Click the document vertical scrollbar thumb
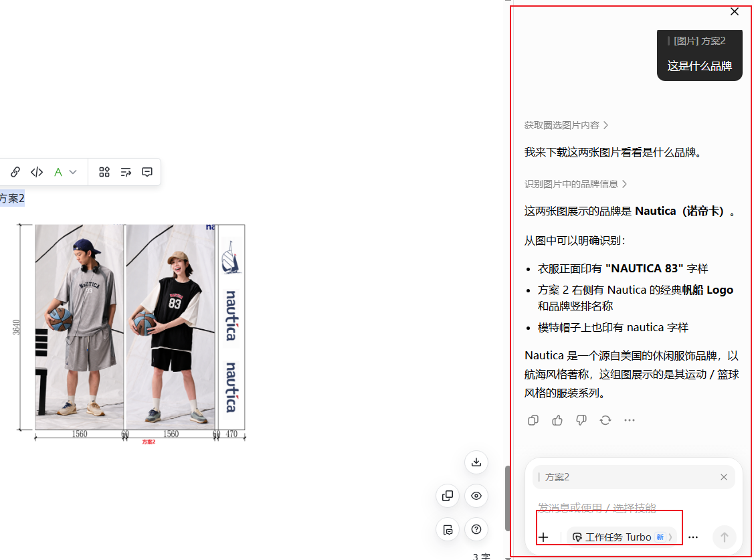Screen dimensions: 754x560 click(x=508, y=498)
